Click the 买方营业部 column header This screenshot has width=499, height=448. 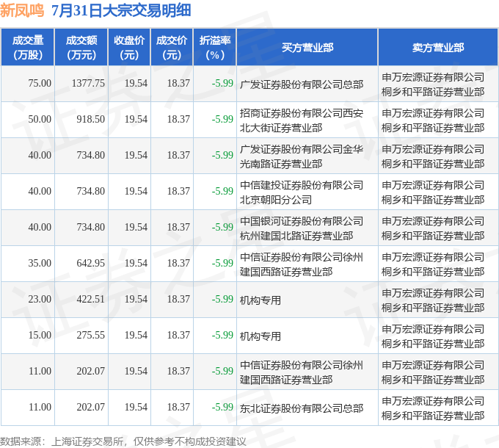pos(307,48)
